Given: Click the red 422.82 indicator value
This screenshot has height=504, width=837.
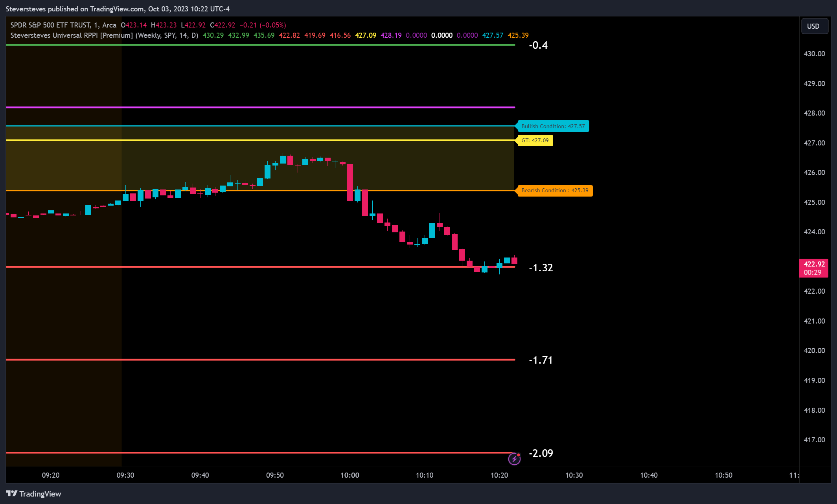Looking at the screenshot, I should 289,35.
